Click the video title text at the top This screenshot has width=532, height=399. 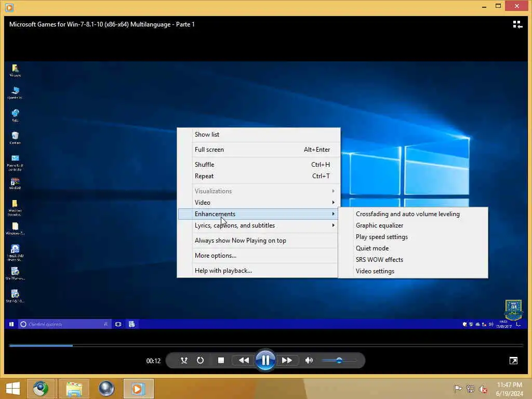click(102, 24)
